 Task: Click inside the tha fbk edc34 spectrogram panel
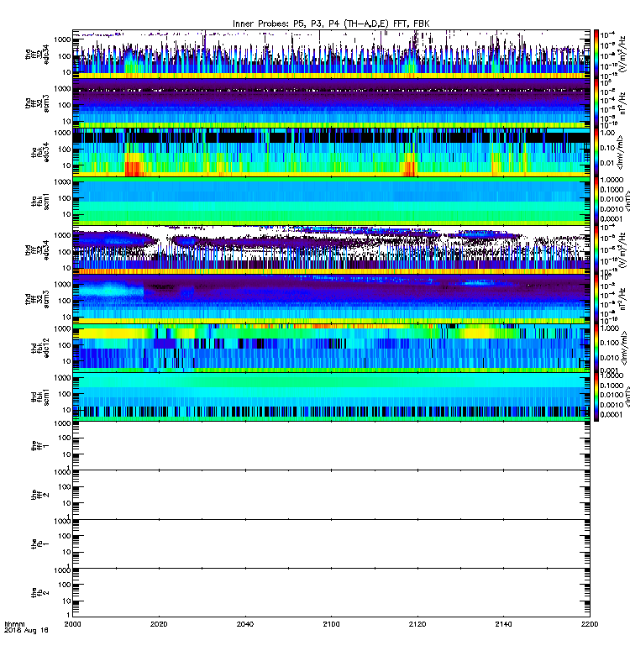coord(331,152)
